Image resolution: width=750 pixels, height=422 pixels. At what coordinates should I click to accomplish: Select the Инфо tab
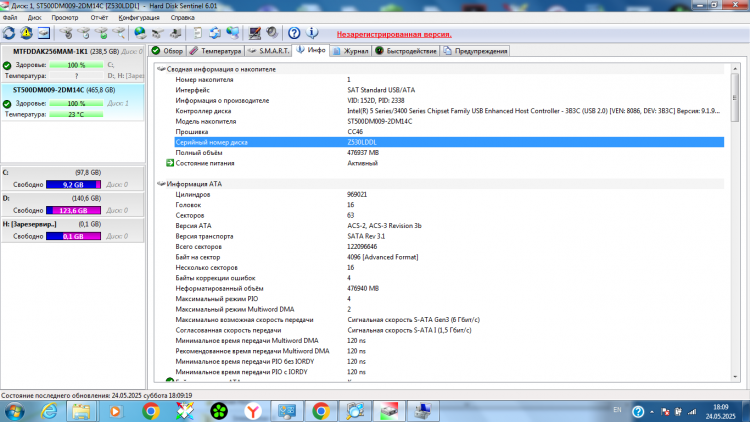click(x=310, y=50)
